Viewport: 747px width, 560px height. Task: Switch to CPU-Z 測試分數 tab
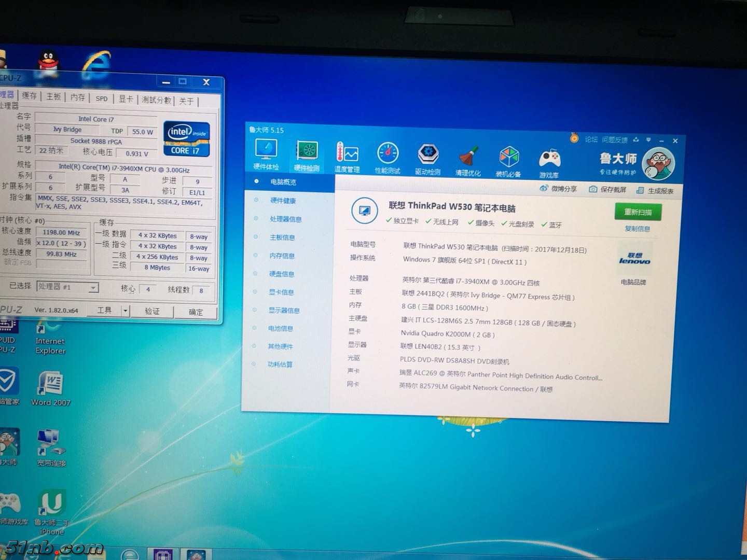[x=157, y=100]
